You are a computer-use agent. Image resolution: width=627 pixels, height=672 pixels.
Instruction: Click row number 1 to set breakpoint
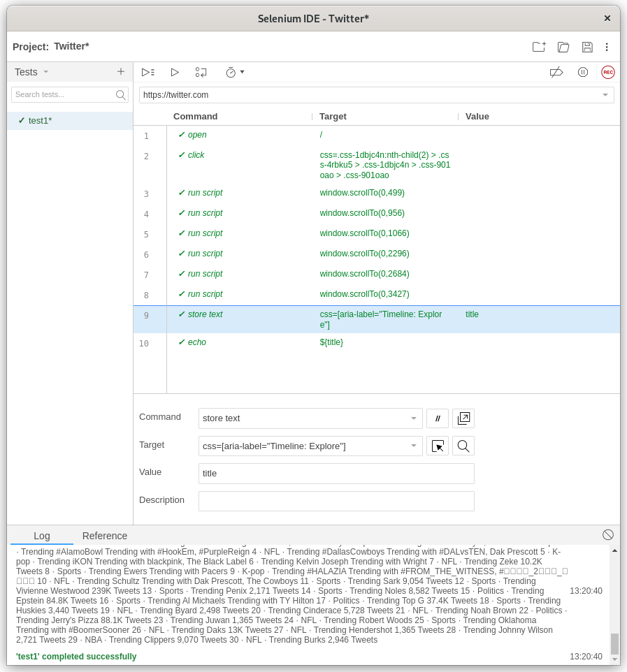(146, 136)
